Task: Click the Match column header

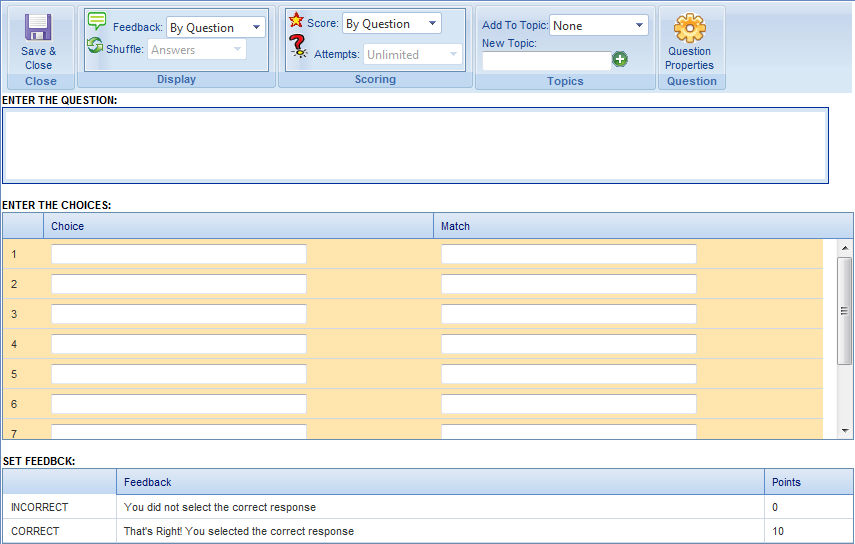Action: (x=643, y=226)
